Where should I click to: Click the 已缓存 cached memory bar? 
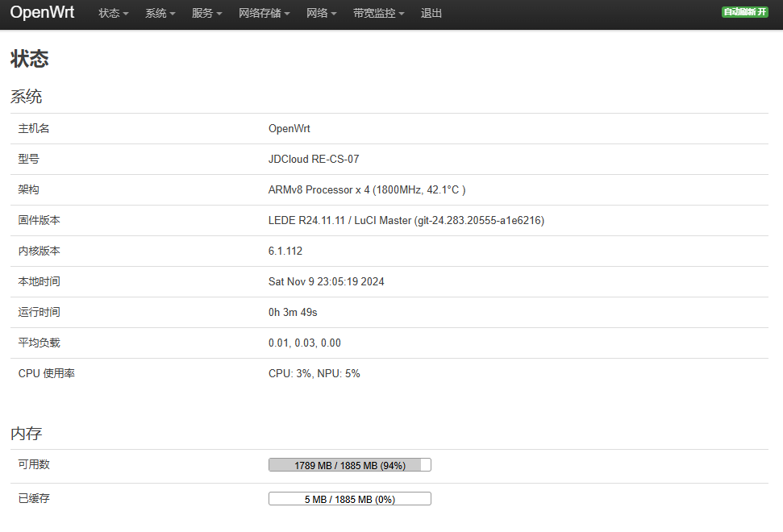tap(349, 499)
